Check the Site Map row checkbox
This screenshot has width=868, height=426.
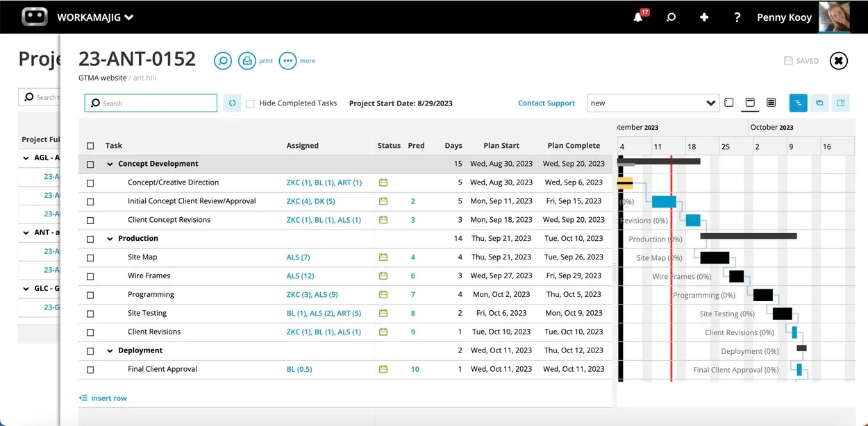coord(90,258)
